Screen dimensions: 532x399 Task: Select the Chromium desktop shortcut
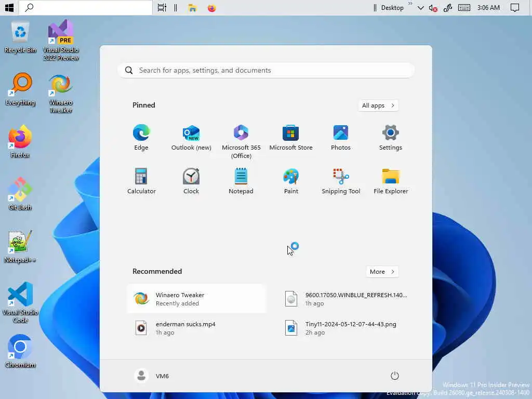(x=20, y=352)
